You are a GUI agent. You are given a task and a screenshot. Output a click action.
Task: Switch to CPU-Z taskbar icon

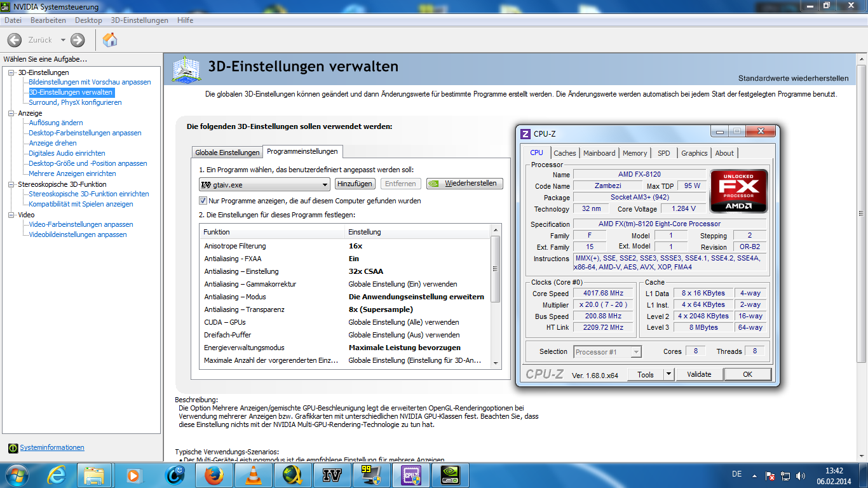(x=411, y=475)
